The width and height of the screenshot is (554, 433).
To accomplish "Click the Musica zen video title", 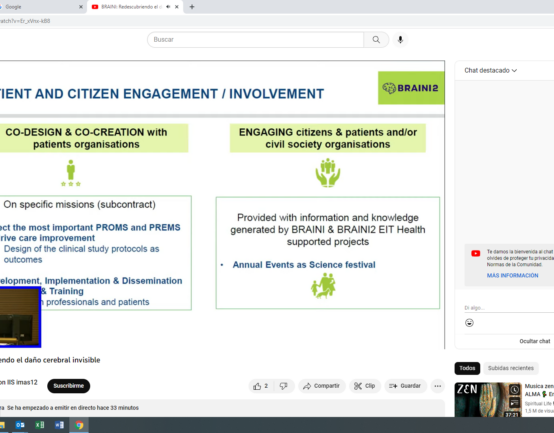I will coord(539,390).
